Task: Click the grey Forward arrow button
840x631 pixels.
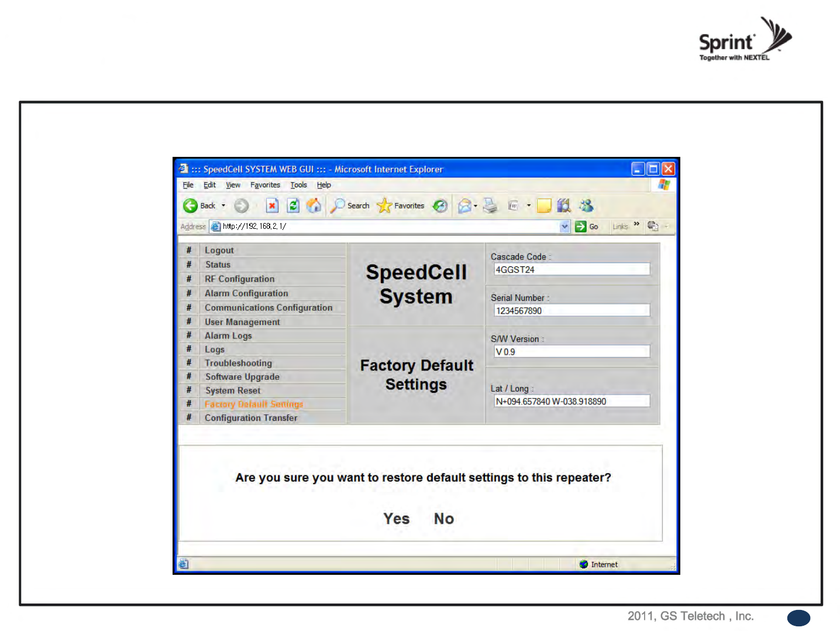Action: [x=241, y=205]
